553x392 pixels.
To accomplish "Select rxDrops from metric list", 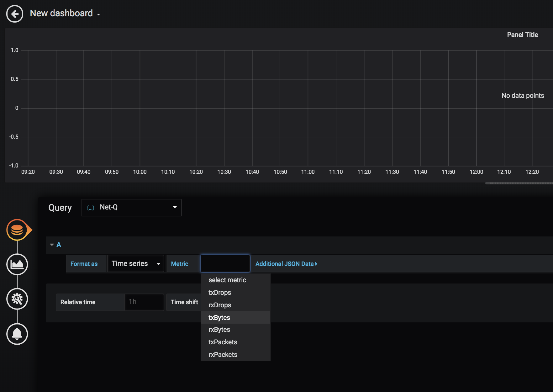I will click(x=220, y=305).
